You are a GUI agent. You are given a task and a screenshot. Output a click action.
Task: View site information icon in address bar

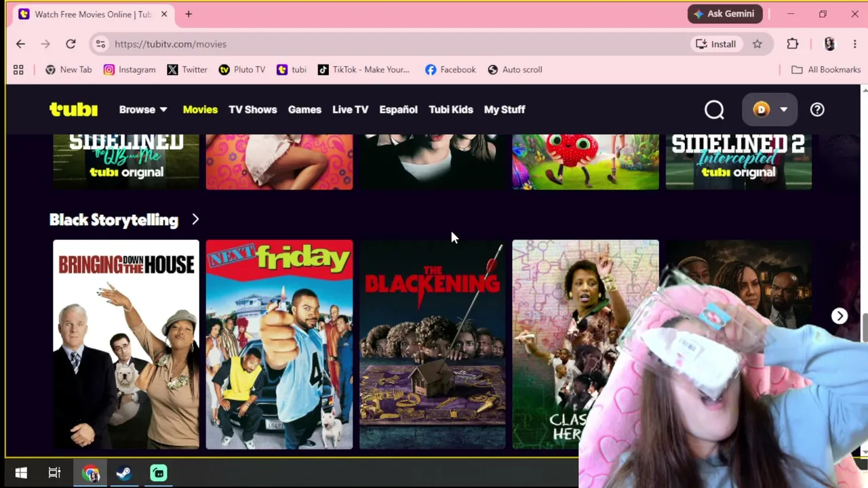coord(100,44)
